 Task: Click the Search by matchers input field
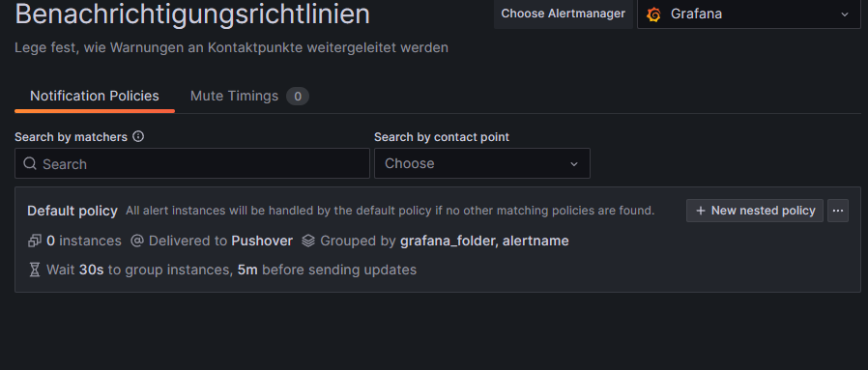coord(192,163)
